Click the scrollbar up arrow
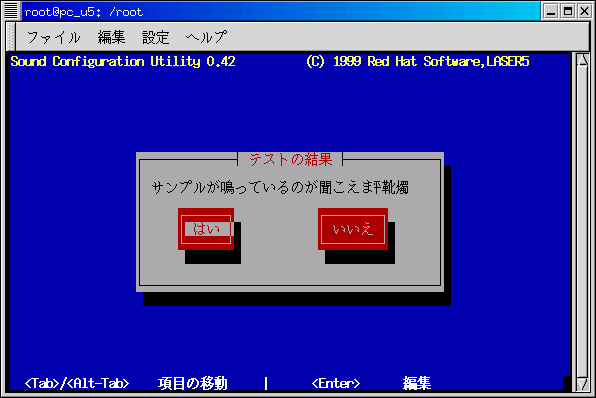Viewport: 596px width, 398px height. [x=583, y=60]
